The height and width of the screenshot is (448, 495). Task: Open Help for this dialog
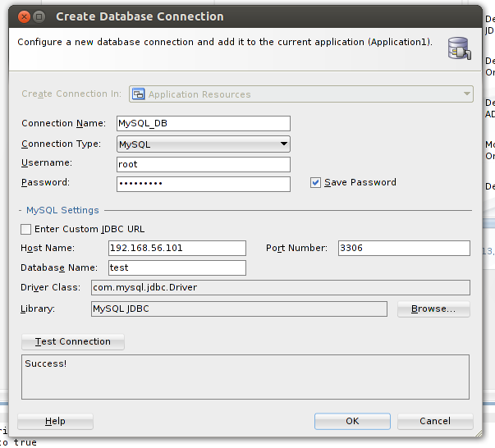[55, 421]
